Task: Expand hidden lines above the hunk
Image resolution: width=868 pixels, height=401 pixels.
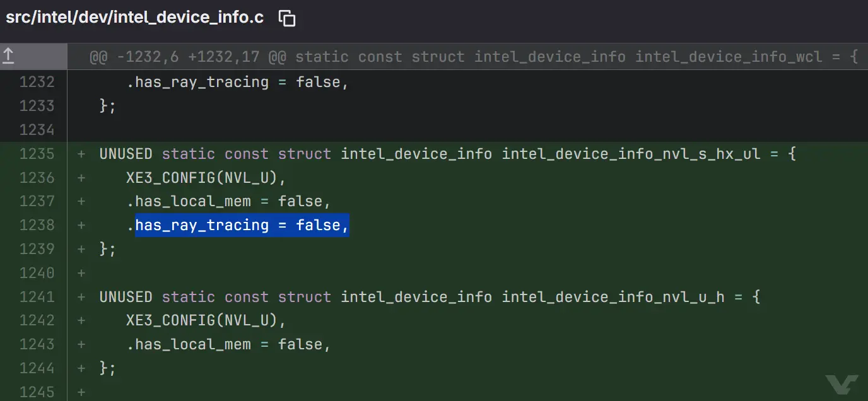Action: coord(9,57)
